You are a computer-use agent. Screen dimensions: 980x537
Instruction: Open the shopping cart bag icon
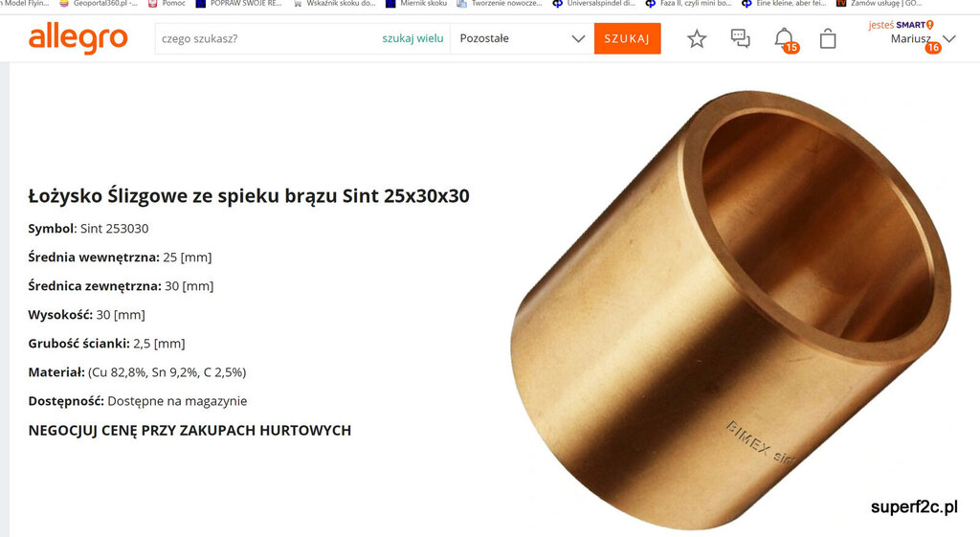click(828, 38)
